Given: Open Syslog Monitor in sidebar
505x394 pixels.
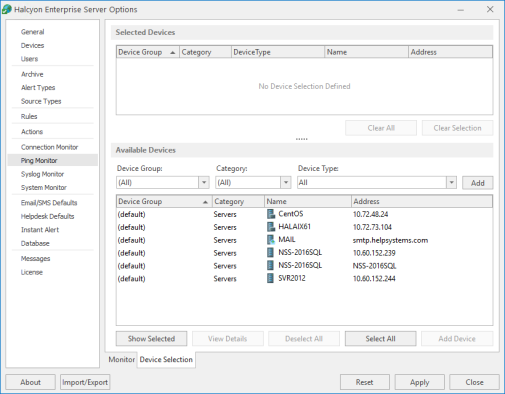Looking at the screenshot, I should point(42,174).
